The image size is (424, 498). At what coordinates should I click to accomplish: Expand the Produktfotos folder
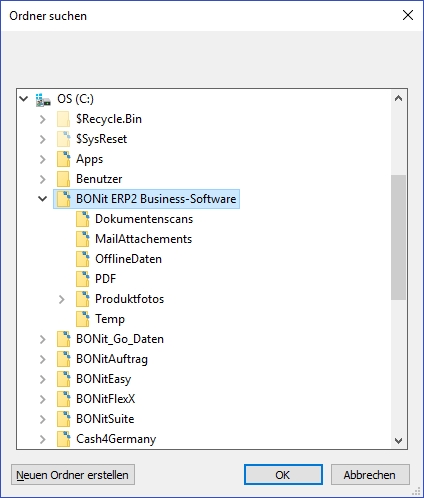(62, 299)
